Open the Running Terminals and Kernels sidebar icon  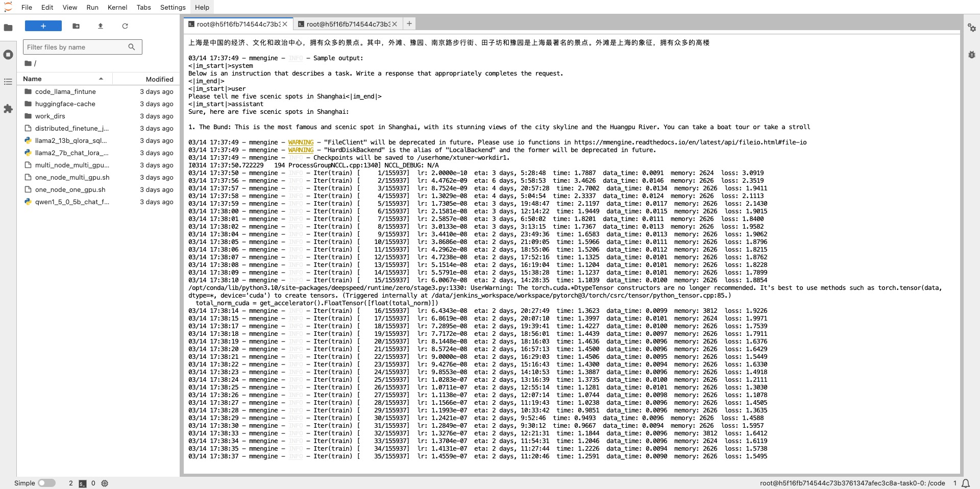point(8,55)
